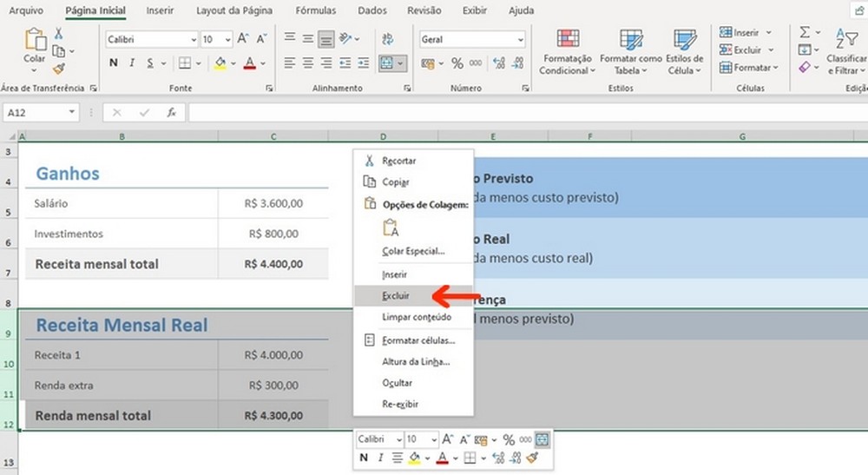868x475 pixels.
Task: Choose Excluir in the context menu
Action: click(413, 295)
